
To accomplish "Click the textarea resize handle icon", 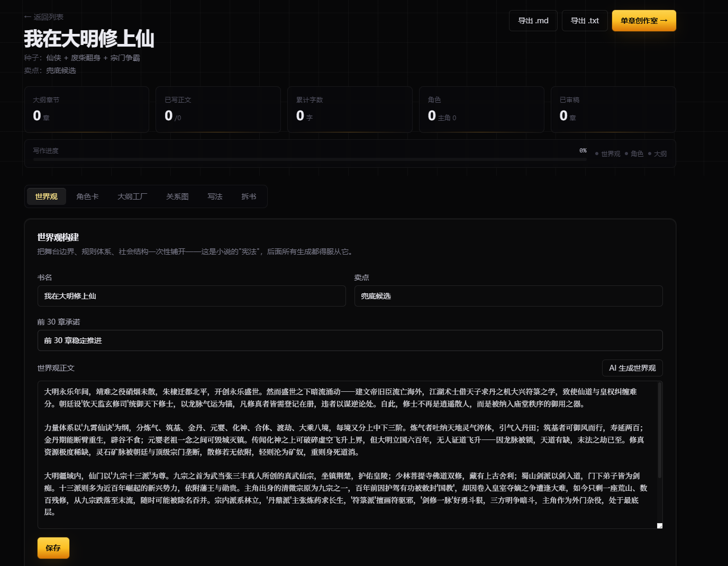I will [659, 525].
